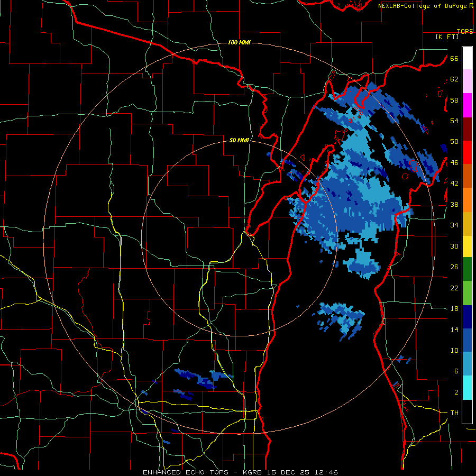Screen dimensions: 476x476
Task: Click the dark green legend segment near 26
Action: [x=467, y=269]
